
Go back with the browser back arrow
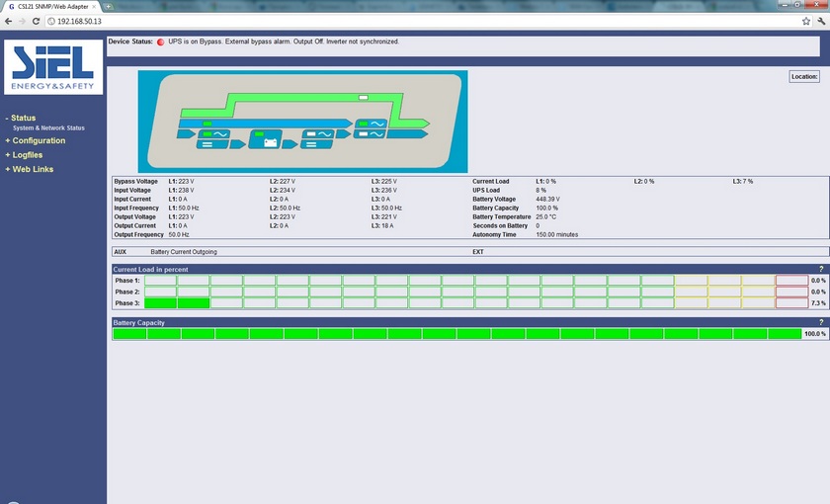[x=8, y=21]
